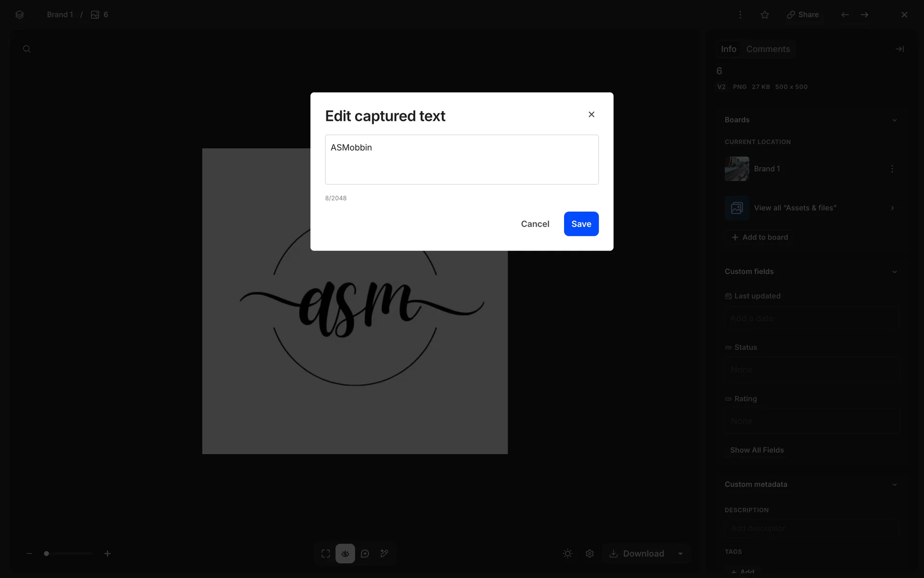Collapse the Boards section chevron
Image resolution: width=924 pixels, height=578 pixels.
point(894,120)
